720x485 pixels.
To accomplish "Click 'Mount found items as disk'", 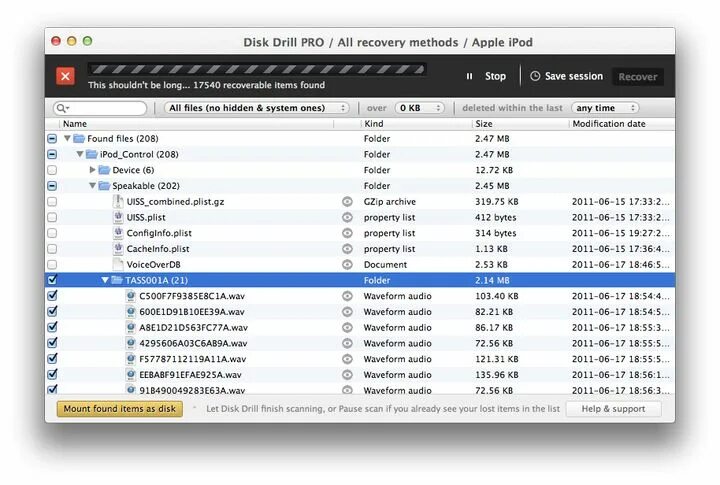I will [119, 409].
